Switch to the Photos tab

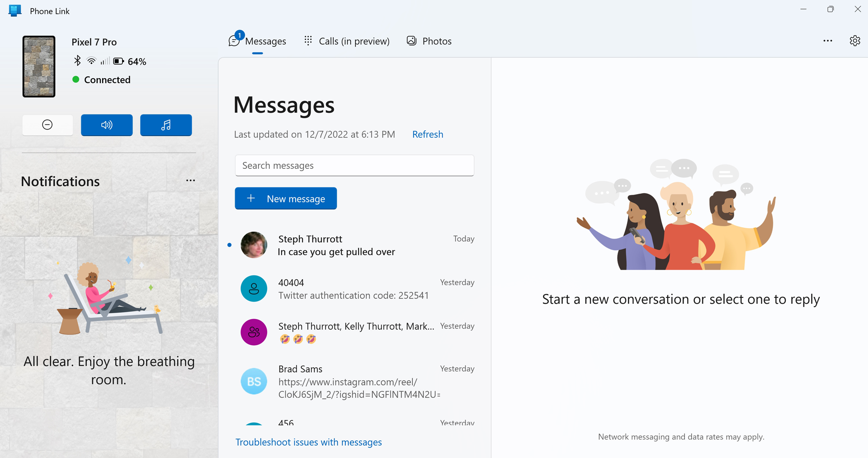tap(429, 41)
